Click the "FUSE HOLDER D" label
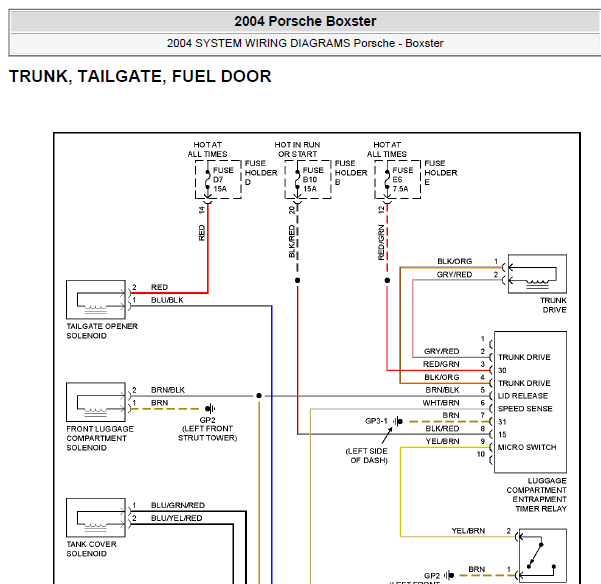 [261, 172]
